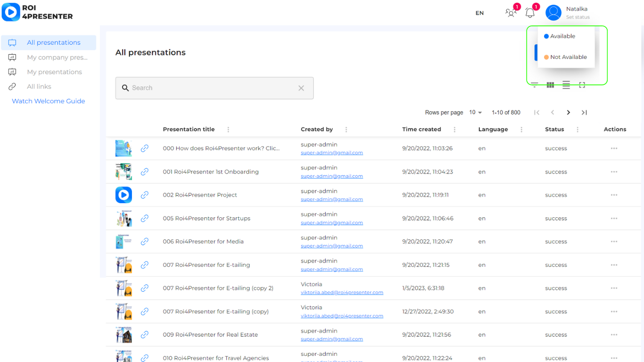Open actions menu for 007 E-tailing (copy)
Viewport: 644px width, 362px height.
pyautogui.click(x=614, y=312)
